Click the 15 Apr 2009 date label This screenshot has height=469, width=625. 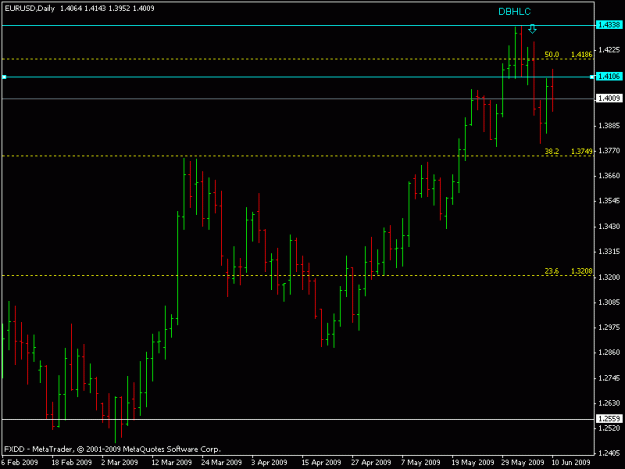[x=321, y=462]
